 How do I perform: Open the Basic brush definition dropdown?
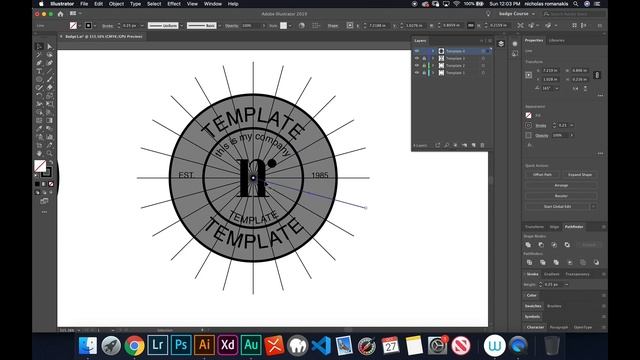click(220, 25)
